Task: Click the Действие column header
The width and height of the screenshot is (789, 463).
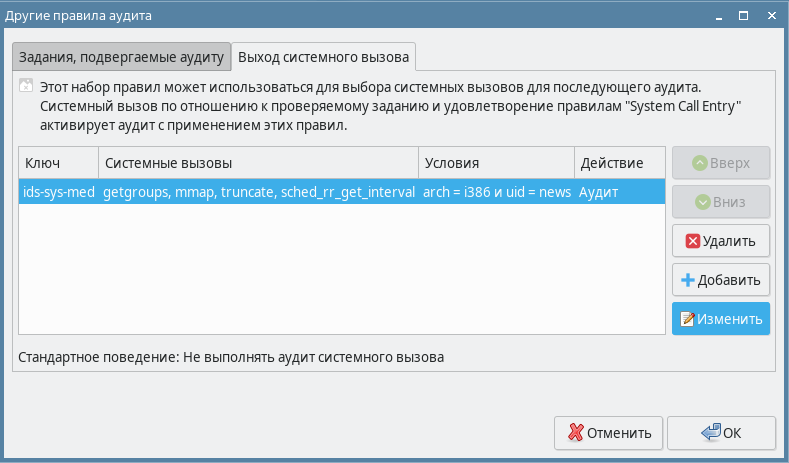Action: [x=618, y=162]
